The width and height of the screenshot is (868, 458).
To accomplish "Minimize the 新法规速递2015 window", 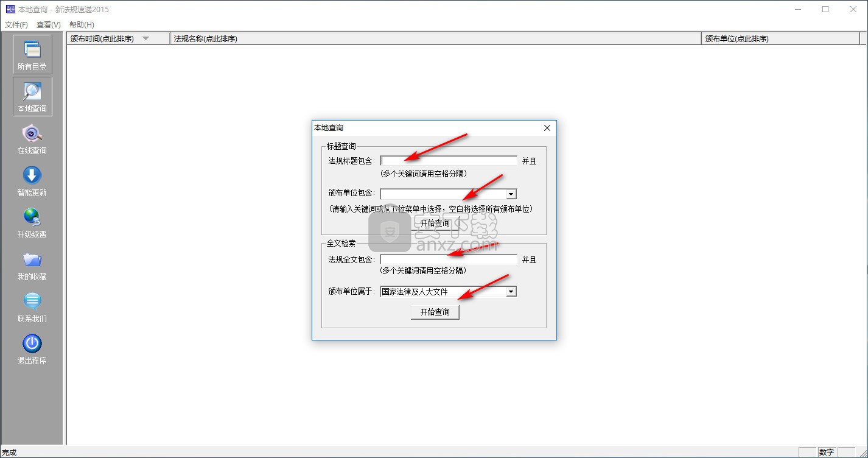I will pyautogui.click(x=797, y=9).
